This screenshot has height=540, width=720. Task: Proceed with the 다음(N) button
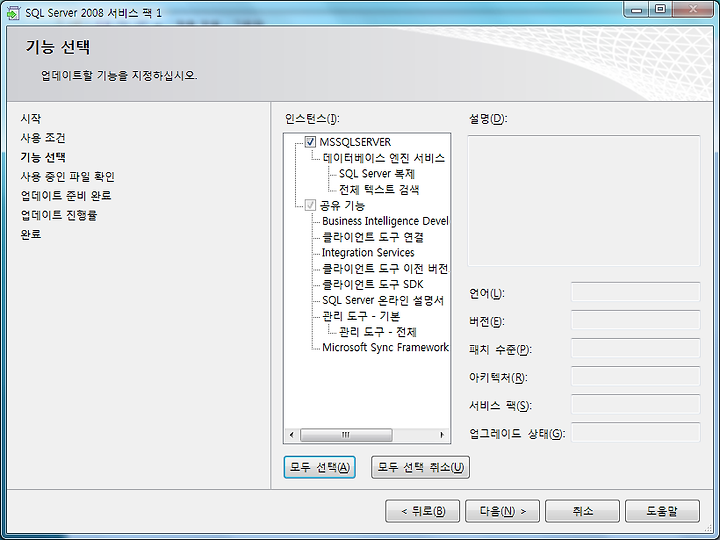coord(502,511)
